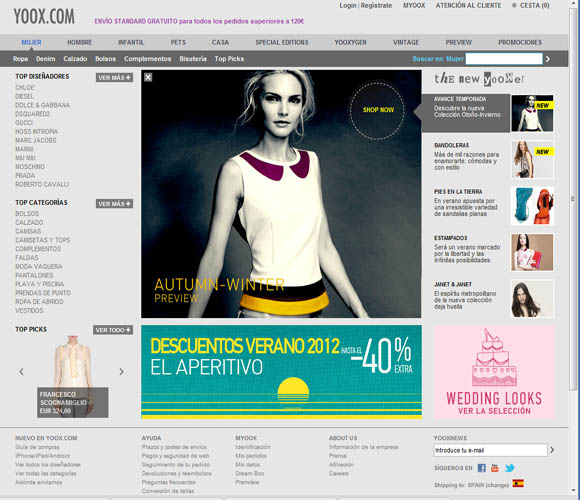
Task: Click Ver Todo in Top Picks
Action: (113, 330)
